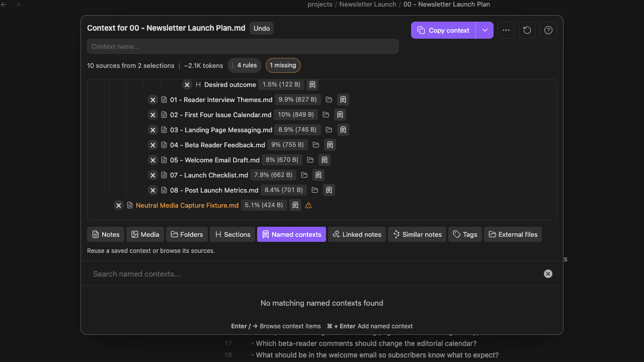Switch to the Linked notes tab

(357, 234)
